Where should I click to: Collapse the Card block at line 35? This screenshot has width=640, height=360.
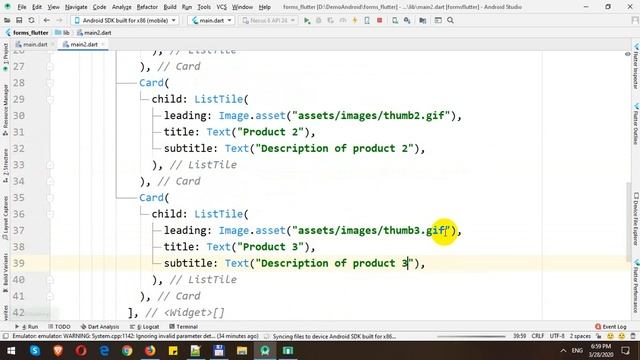coord(50,198)
